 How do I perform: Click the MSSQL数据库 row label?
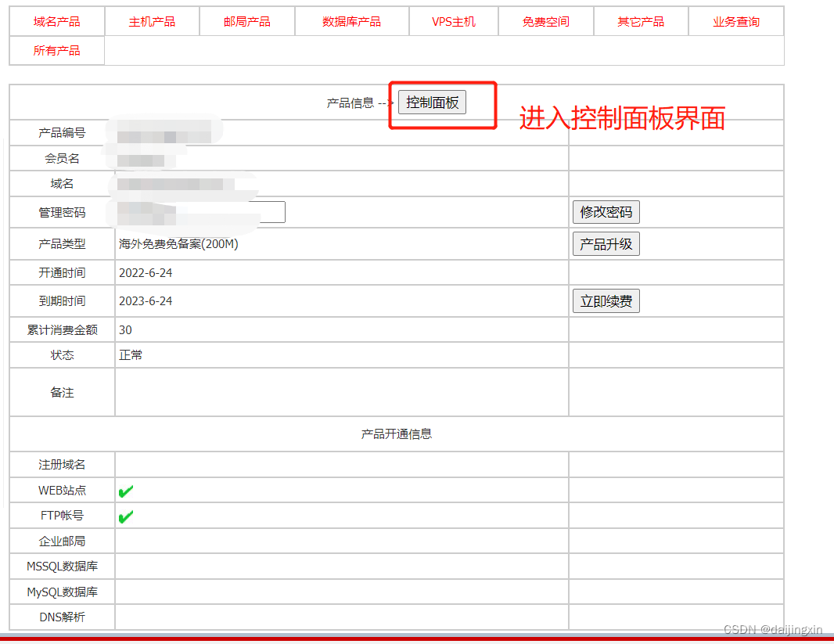(62, 567)
